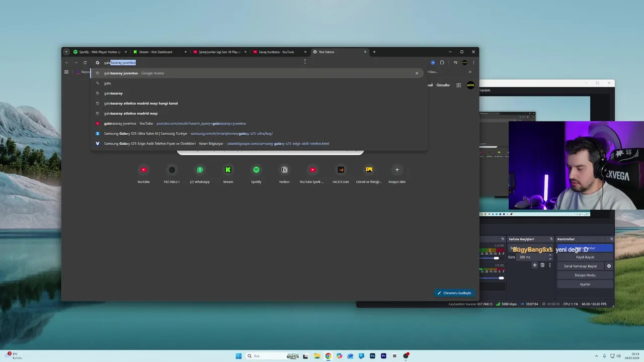Open Chrome extensions puzzle icon
644x362 pixels.
[442, 62]
